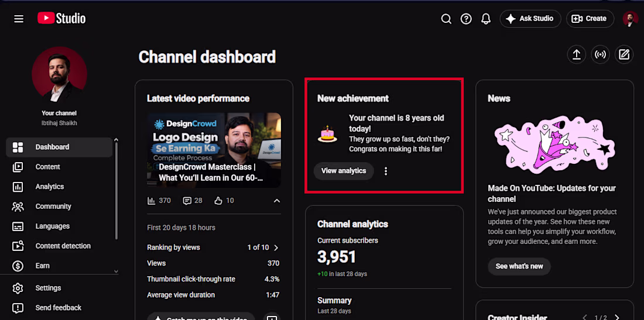The image size is (644, 320).
Task: Click the Settings gear icon
Action: tap(18, 288)
